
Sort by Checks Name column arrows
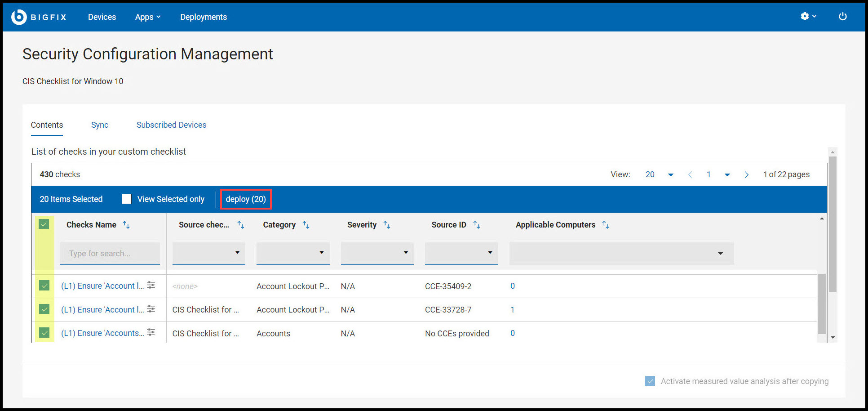(x=126, y=225)
